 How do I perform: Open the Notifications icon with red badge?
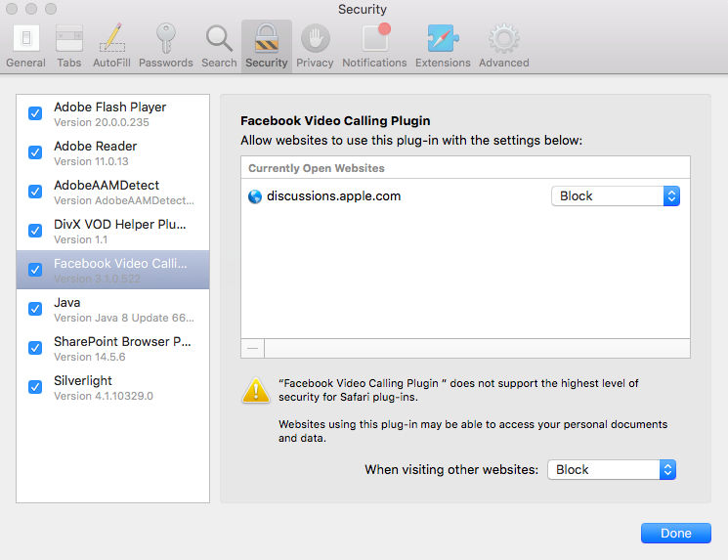[x=375, y=37]
